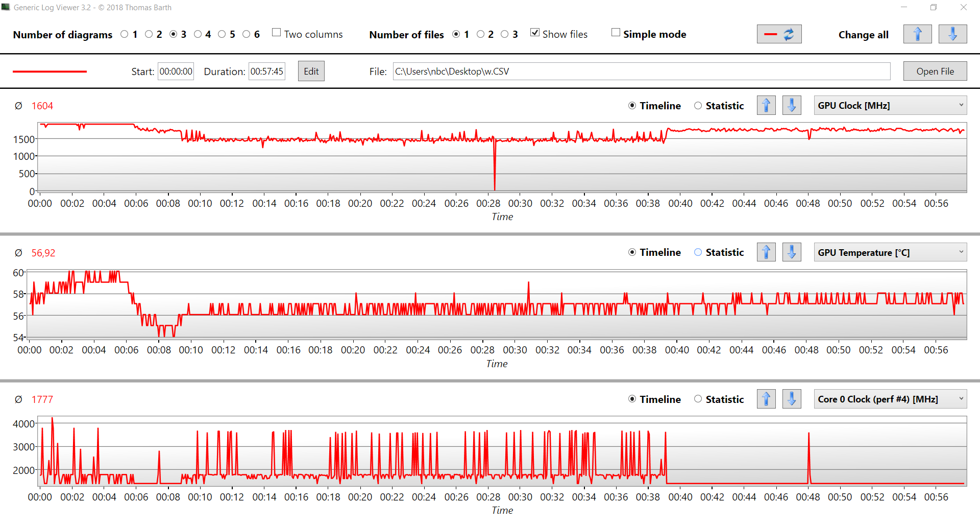Click the Change all down arrow icon
The height and width of the screenshot is (525, 980).
click(x=952, y=34)
